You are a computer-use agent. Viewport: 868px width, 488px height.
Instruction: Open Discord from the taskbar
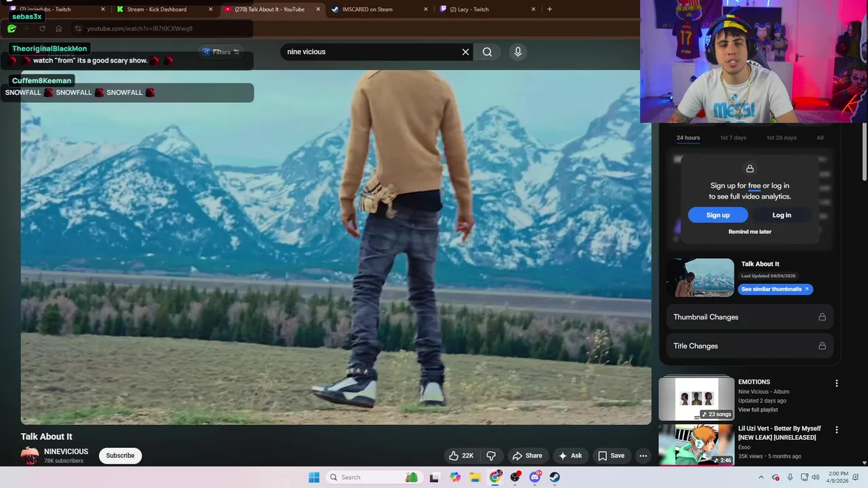pos(535,477)
